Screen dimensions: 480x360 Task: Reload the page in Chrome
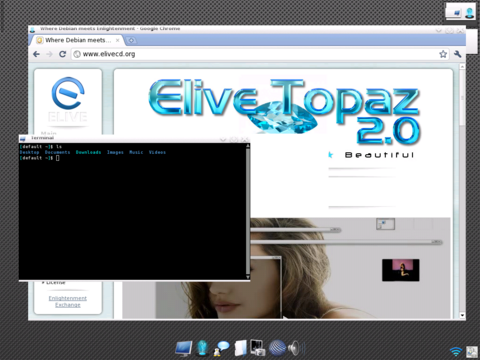[62, 54]
